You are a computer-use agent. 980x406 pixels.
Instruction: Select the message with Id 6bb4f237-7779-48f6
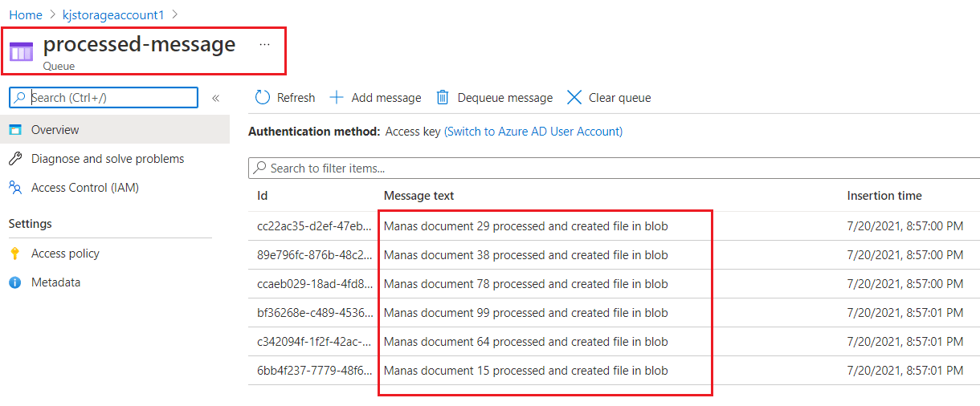[314, 371]
